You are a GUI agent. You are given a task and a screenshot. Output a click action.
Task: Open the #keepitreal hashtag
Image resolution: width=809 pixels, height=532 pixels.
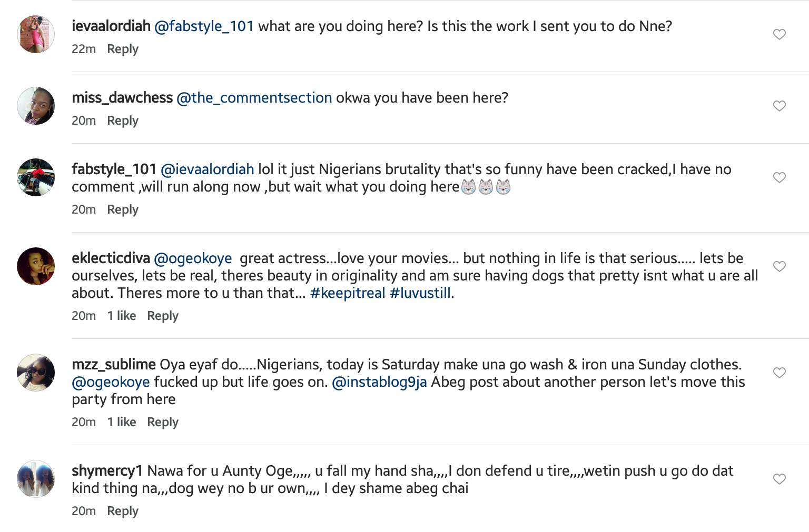click(x=348, y=294)
